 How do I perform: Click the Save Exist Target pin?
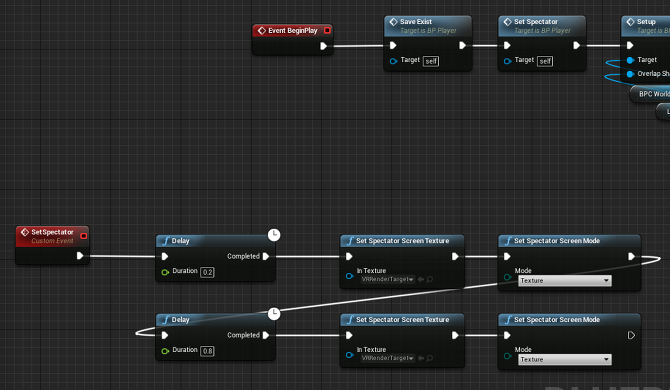click(x=393, y=61)
